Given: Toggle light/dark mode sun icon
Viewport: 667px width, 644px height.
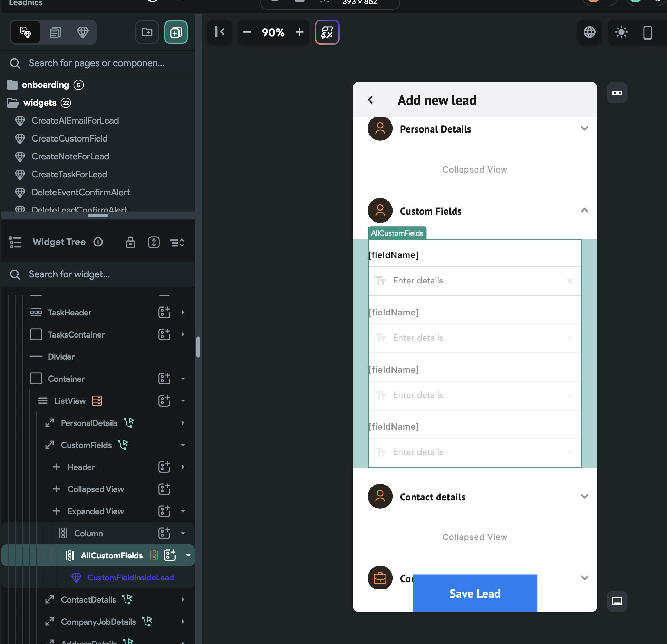Looking at the screenshot, I should [x=621, y=32].
